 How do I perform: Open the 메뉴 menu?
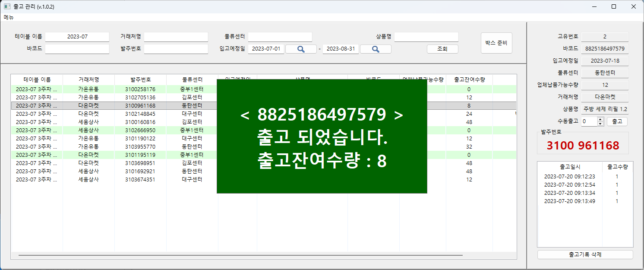[9, 18]
